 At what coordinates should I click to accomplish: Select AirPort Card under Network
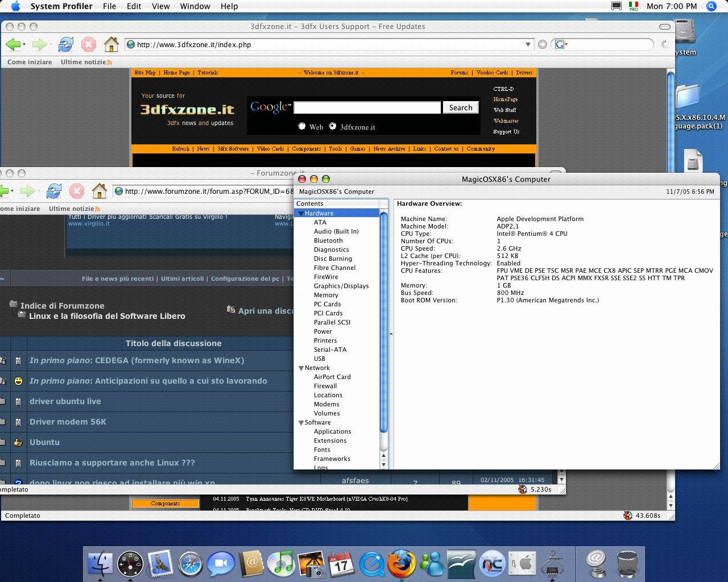point(332,377)
